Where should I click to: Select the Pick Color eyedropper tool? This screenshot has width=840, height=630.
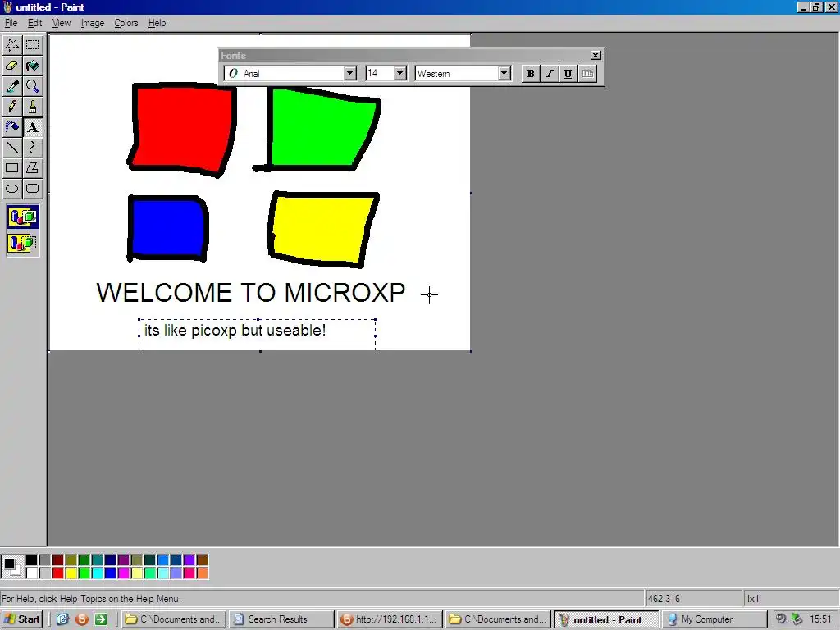click(12, 86)
